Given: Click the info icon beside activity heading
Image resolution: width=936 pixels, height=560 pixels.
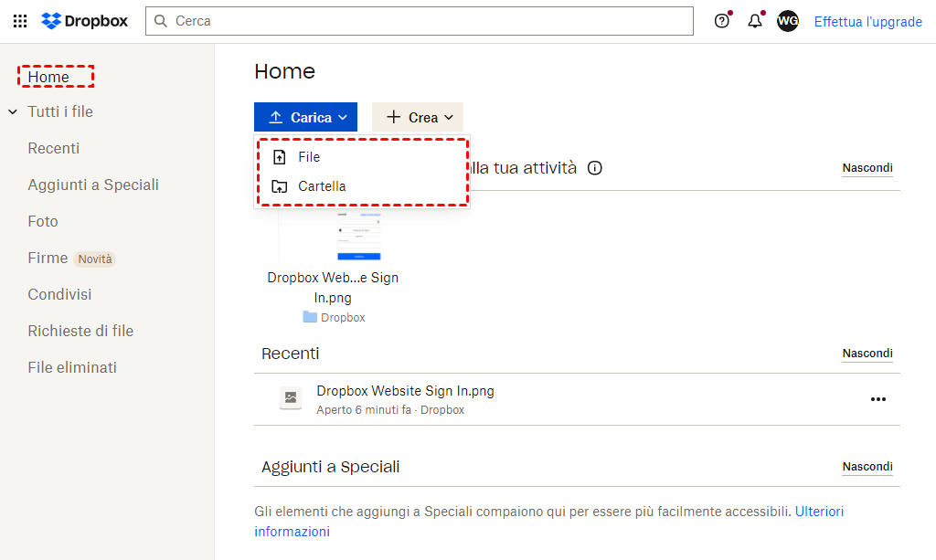Looking at the screenshot, I should [595, 168].
